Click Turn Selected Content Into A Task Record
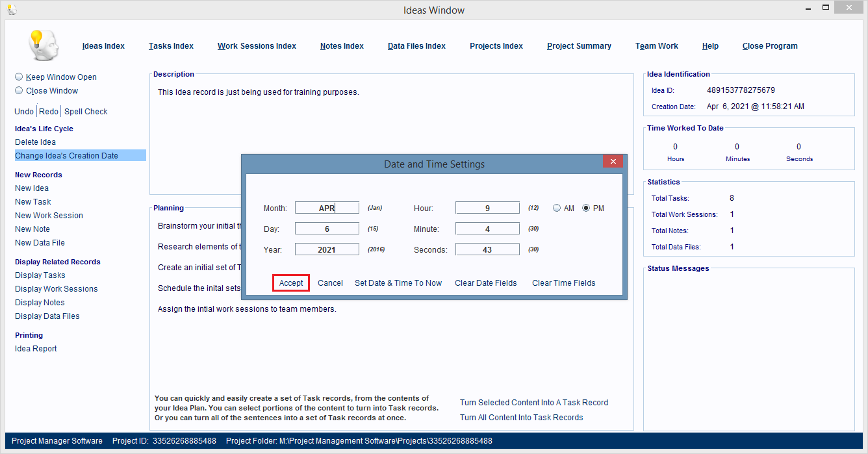 point(534,402)
